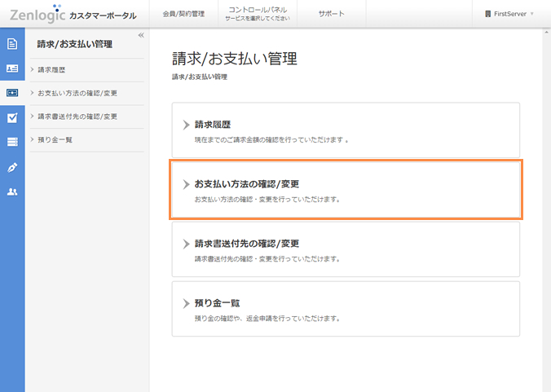The image size is (551, 392).
Task: Open the 請求履歴 card in main area
Action: tap(346, 130)
